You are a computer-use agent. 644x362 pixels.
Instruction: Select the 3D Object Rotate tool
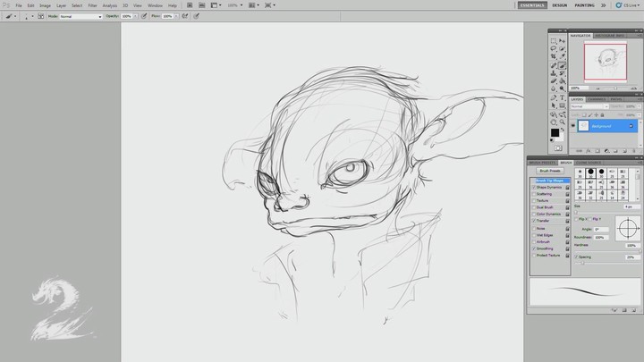(554, 114)
